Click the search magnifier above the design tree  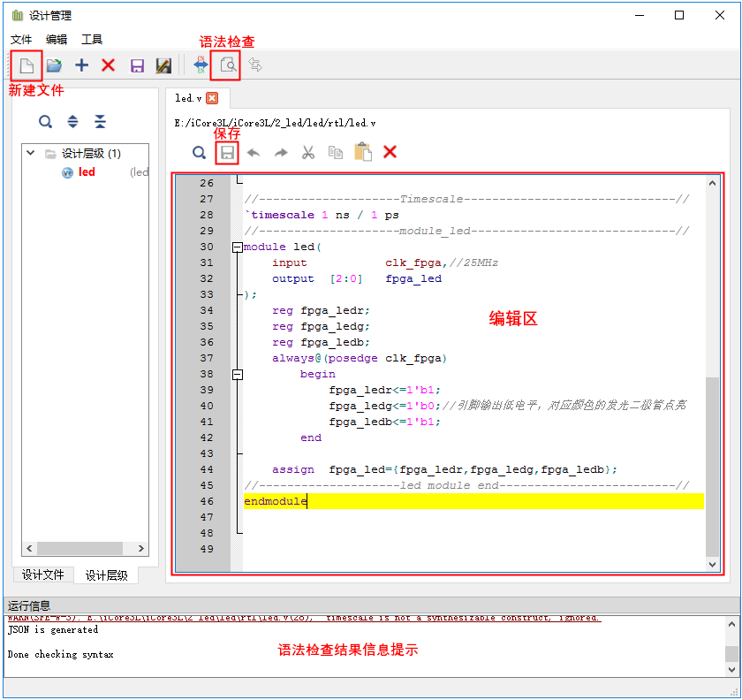(x=45, y=122)
